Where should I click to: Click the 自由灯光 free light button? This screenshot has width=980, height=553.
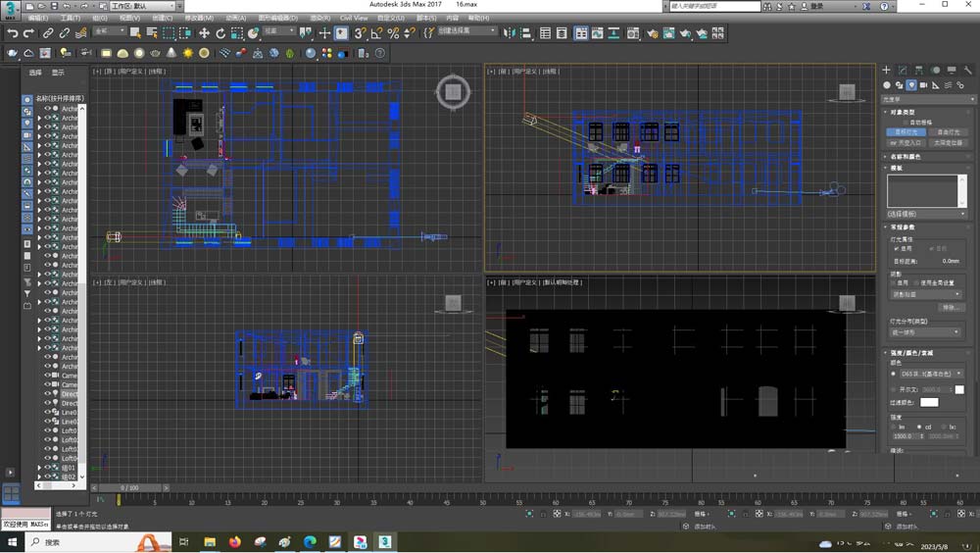[x=948, y=131]
